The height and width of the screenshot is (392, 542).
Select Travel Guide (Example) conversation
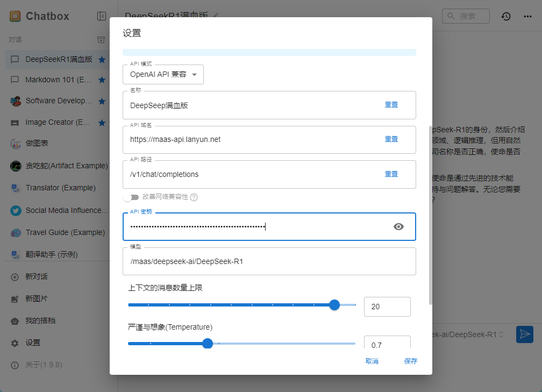[58, 233]
